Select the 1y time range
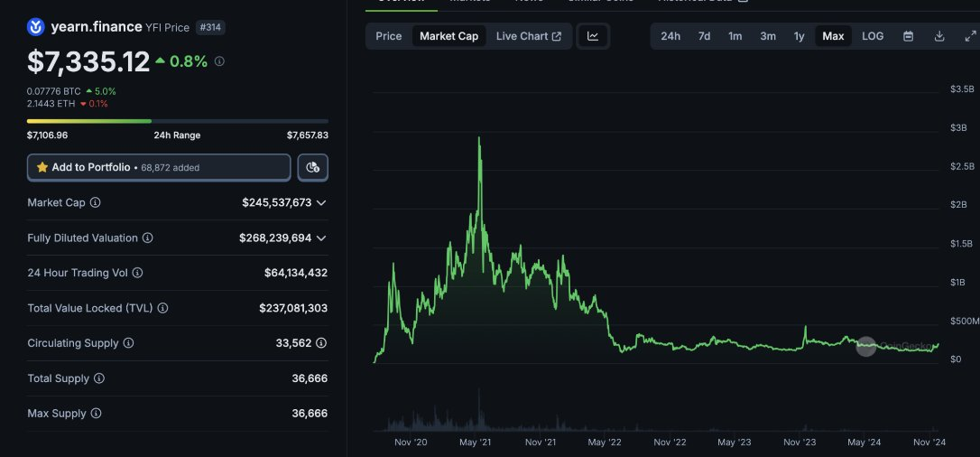 click(799, 36)
